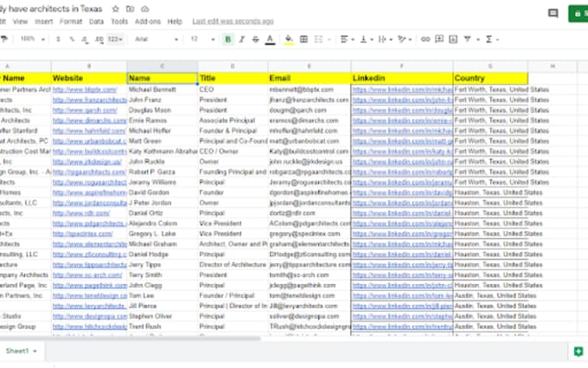Select column C header
588x368 pixels.
click(162, 66)
